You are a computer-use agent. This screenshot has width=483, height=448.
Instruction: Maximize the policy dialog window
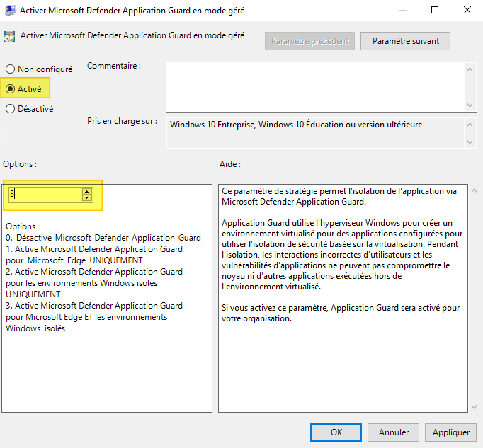[435, 10]
